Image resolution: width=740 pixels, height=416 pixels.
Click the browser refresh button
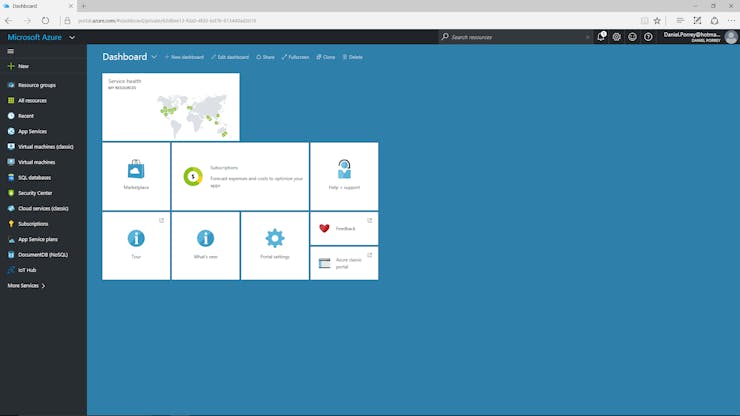[45, 21]
